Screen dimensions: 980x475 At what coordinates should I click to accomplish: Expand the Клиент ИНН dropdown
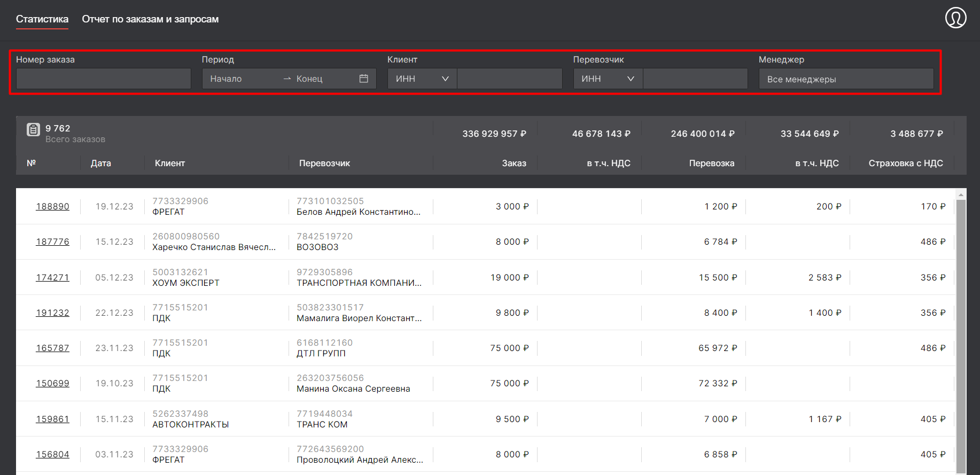pyautogui.click(x=422, y=79)
